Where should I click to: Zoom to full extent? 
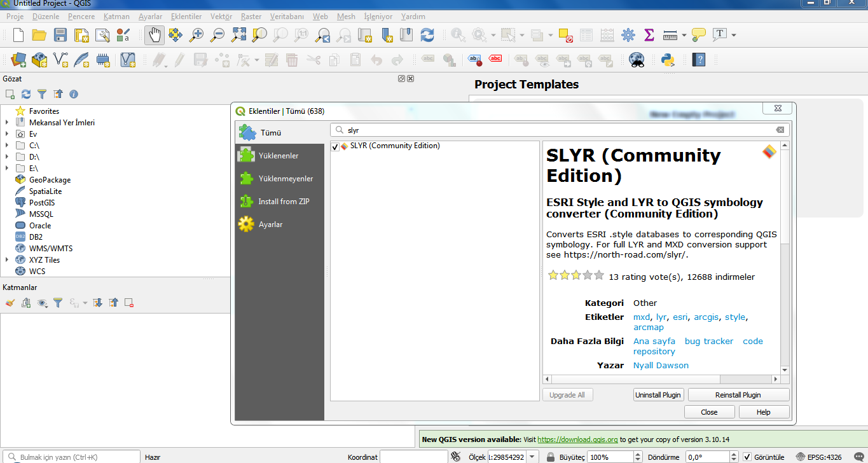[x=238, y=35]
